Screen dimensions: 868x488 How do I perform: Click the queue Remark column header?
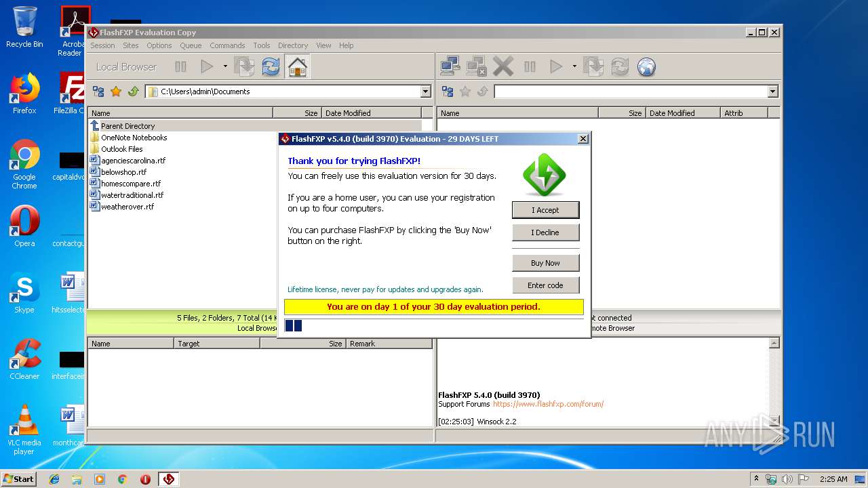point(389,344)
